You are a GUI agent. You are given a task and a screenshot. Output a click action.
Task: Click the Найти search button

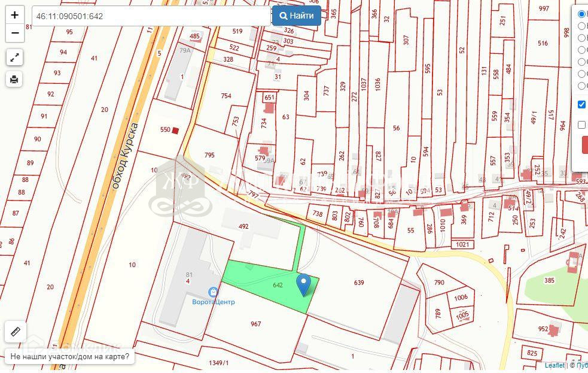pos(296,16)
